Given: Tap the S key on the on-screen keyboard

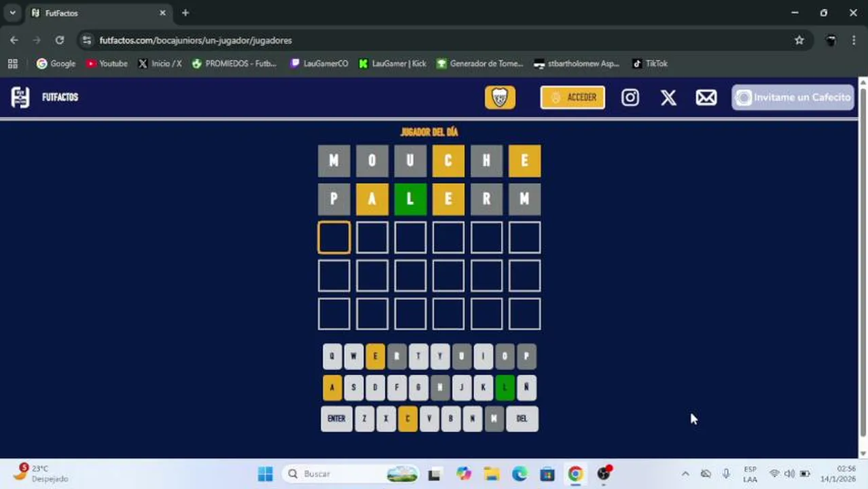Looking at the screenshot, I should coord(354,388).
